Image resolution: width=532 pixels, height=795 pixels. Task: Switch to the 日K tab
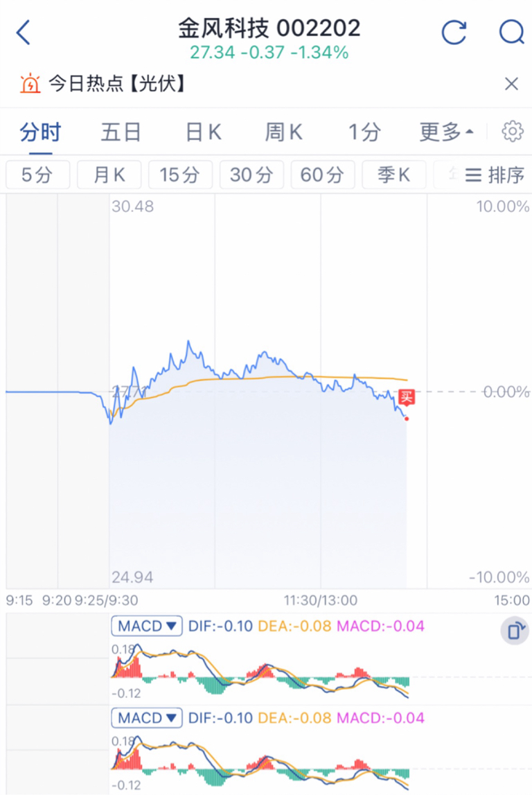204,132
